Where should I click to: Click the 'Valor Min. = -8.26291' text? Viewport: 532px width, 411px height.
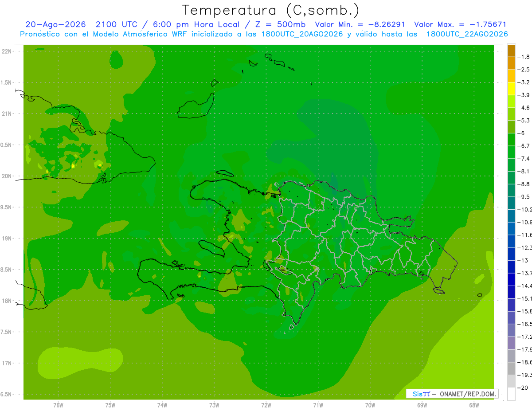[x=360, y=24]
